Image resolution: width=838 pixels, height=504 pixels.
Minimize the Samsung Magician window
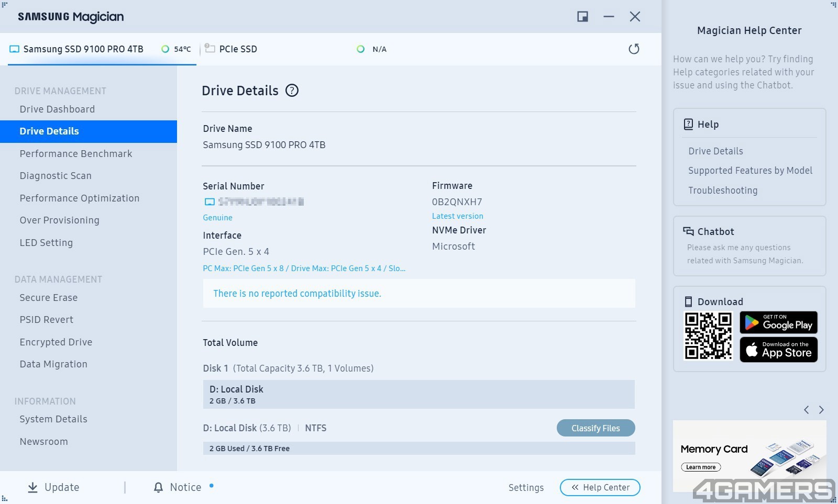pyautogui.click(x=609, y=17)
